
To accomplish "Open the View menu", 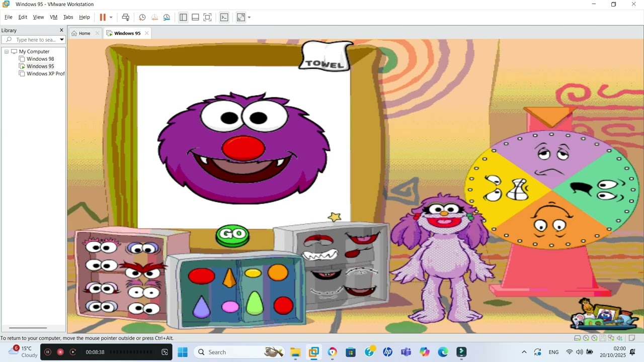I will 38,17.
